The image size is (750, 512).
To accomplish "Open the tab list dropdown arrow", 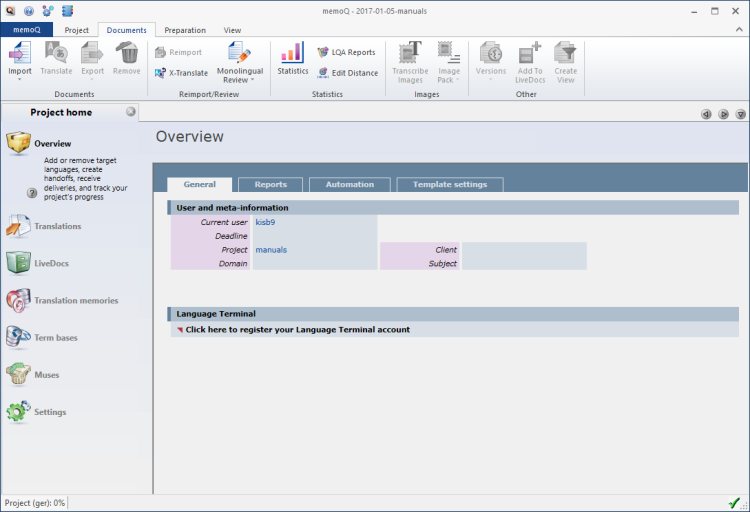I will pyautogui.click(x=740, y=114).
